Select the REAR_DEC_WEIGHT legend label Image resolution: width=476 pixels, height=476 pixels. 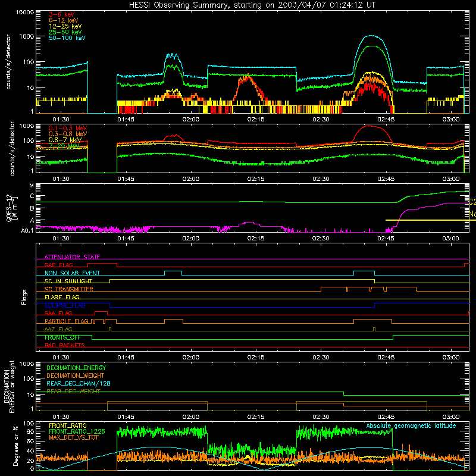[73, 392]
